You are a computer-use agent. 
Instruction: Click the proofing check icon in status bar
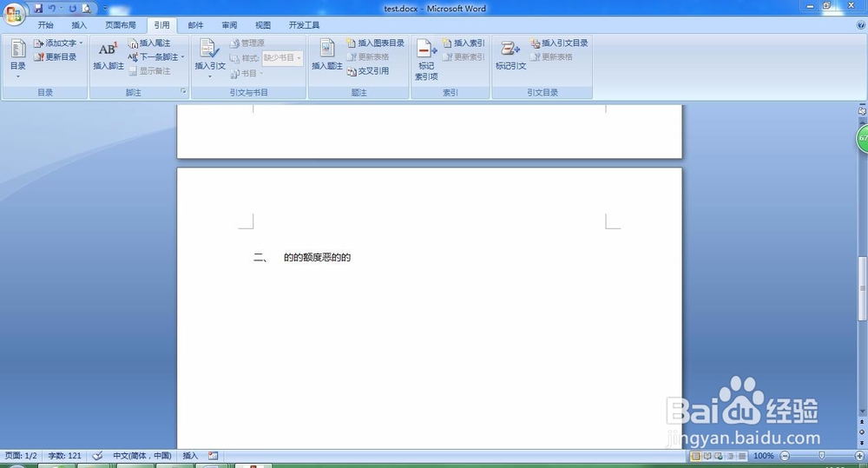point(97,456)
